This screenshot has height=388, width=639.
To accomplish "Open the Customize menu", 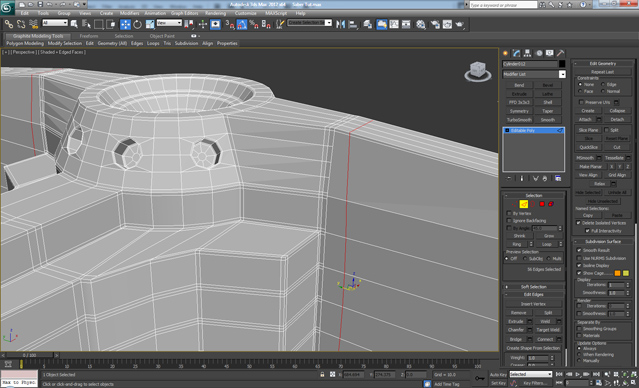I will [x=245, y=13].
